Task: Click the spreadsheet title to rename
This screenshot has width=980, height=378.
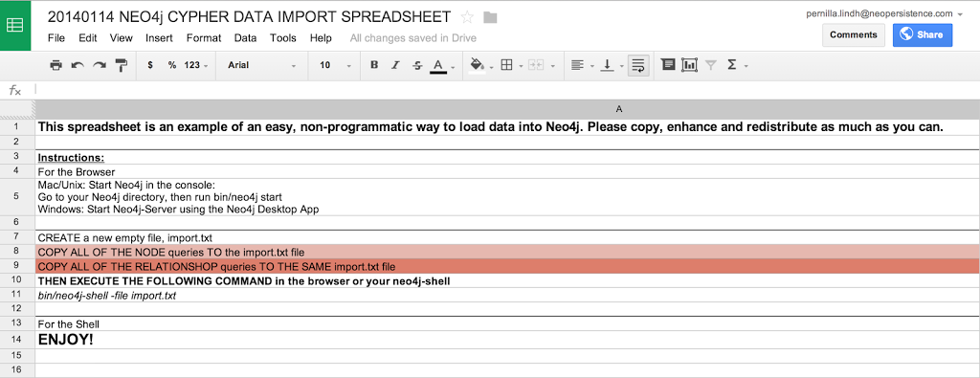Action: 250,17
